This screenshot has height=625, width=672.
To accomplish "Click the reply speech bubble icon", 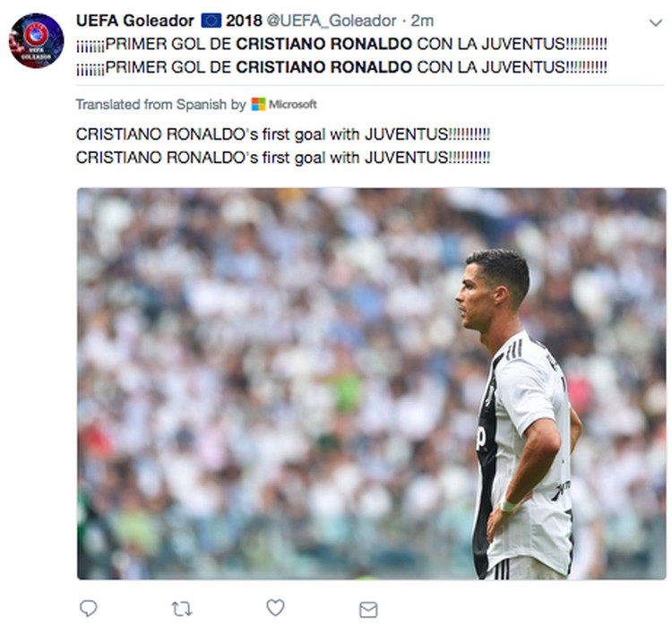I will point(89,608).
